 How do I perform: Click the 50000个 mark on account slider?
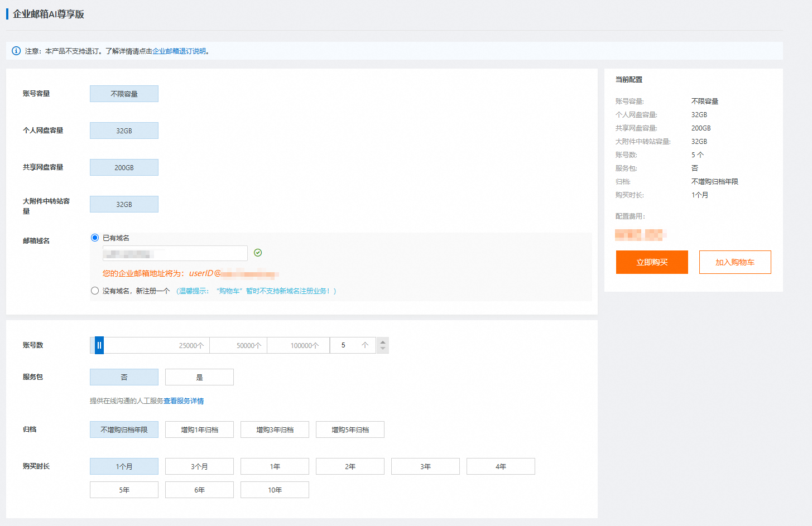(x=249, y=346)
